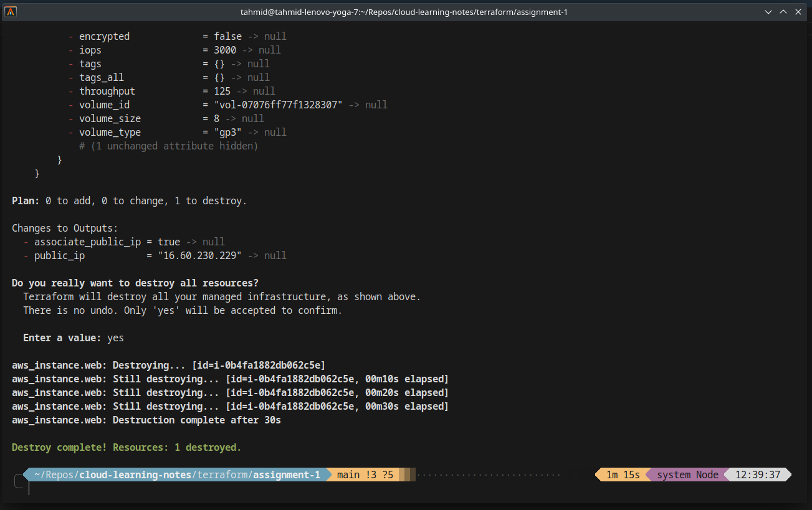This screenshot has height=510, width=812.
Task: Click the empty command prompt input line
Action: click(x=405, y=488)
